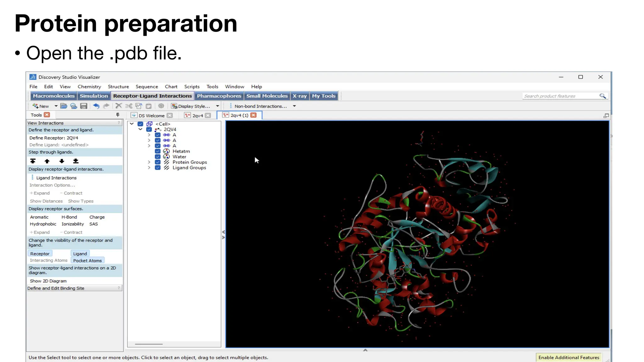Step to previous ligand up arrow
644x362 pixels.
(47, 161)
